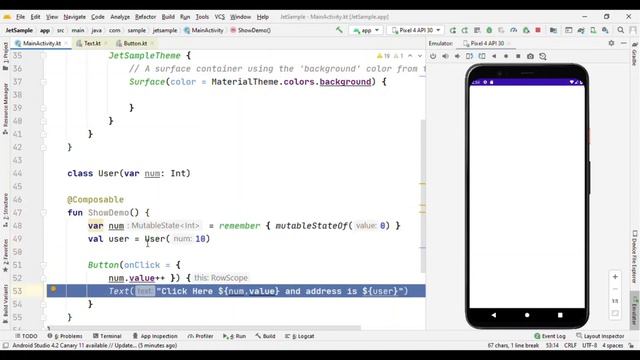Click the emulator Volume Down icon
This screenshot has width=640, height=360.
tap(457, 56)
